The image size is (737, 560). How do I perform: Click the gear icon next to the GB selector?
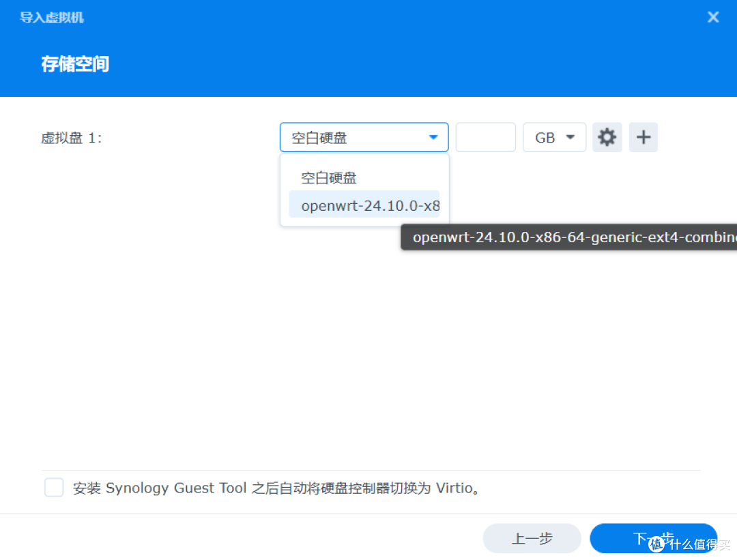point(607,137)
